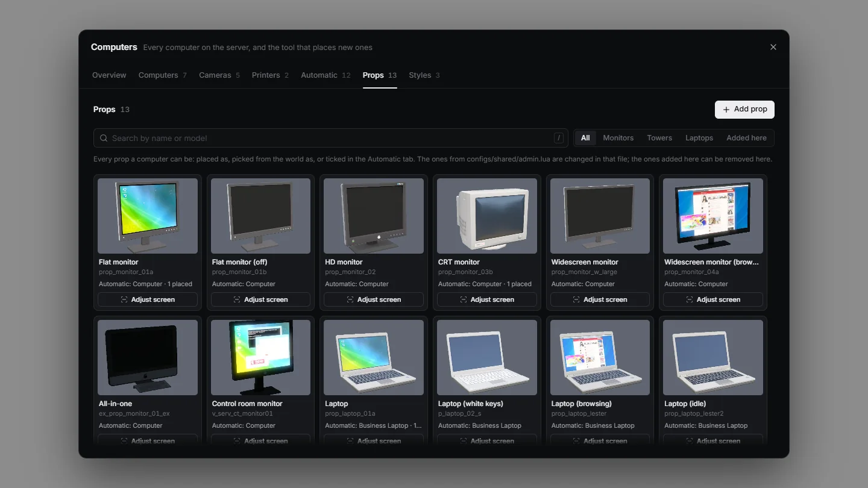868x488 pixels.
Task: Adjust screen for Flat monitor prop_monitor_01a
Action: (148, 299)
